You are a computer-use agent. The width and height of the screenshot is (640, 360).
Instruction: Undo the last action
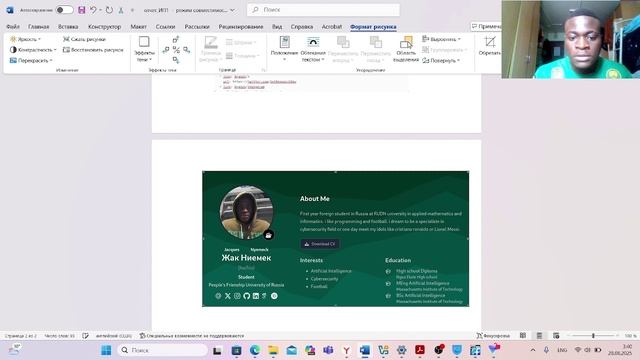(x=93, y=10)
